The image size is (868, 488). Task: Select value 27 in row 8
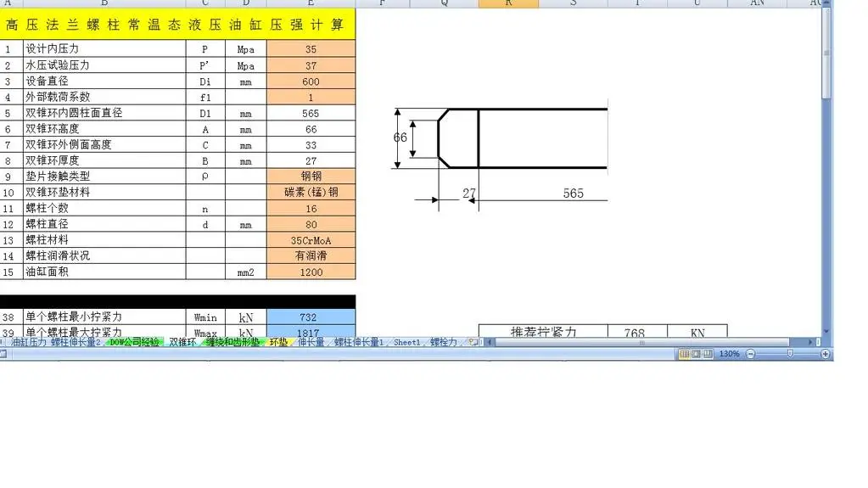(x=311, y=160)
